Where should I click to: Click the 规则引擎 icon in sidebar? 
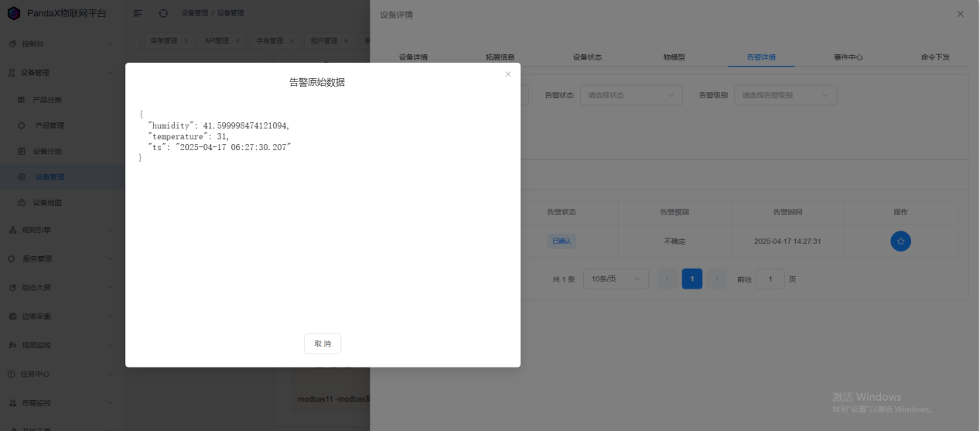12,230
